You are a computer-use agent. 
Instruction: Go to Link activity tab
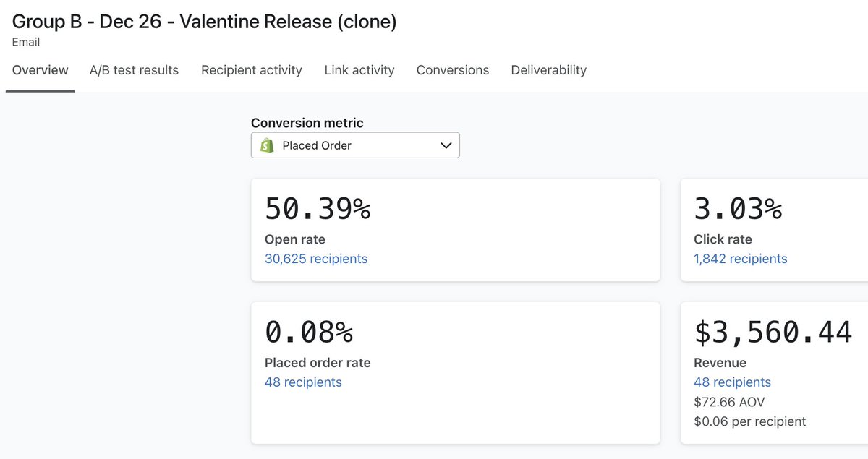click(359, 70)
